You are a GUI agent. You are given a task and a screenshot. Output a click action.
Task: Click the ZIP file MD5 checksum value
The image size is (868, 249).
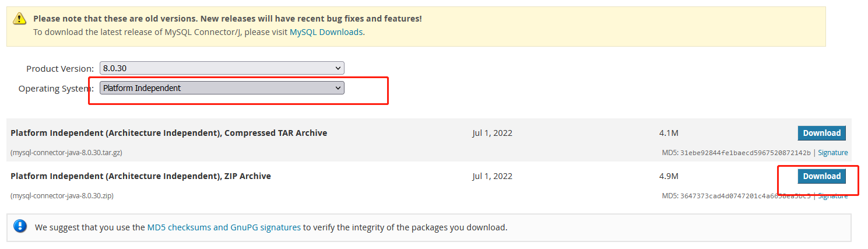tap(744, 196)
